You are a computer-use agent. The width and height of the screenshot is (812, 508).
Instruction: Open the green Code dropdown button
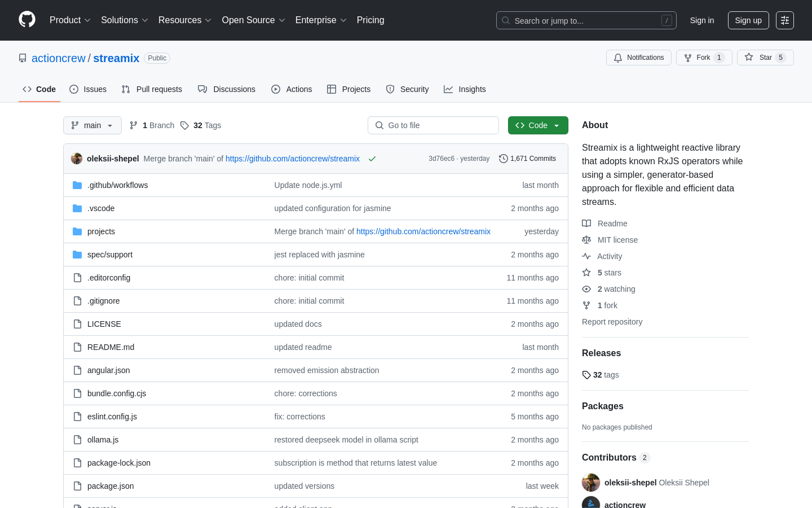[538, 125]
